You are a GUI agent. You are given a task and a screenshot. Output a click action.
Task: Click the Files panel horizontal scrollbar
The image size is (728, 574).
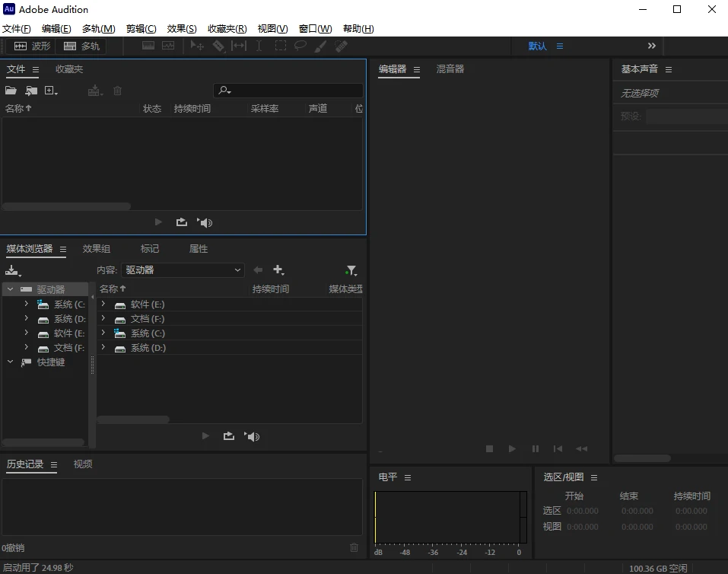pos(66,206)
